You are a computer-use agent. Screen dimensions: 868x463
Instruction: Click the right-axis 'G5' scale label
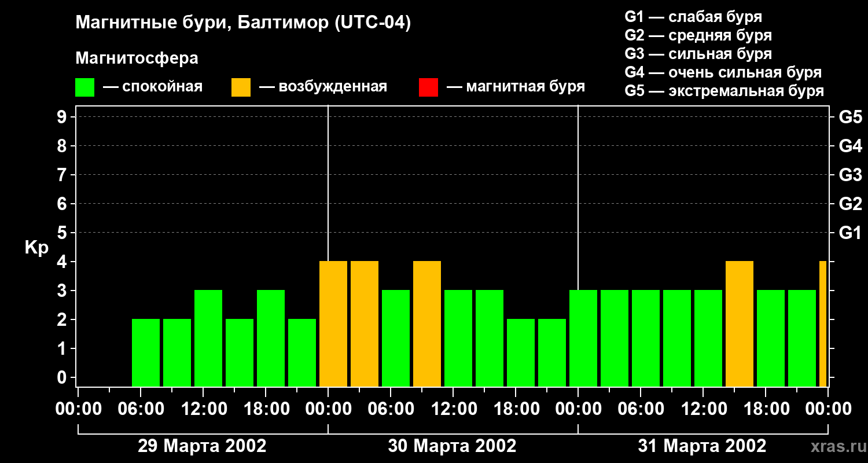click(850, 117)
